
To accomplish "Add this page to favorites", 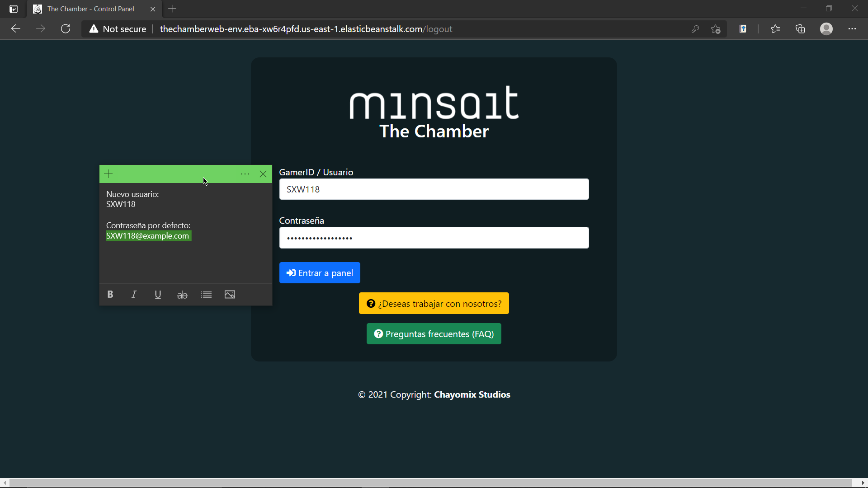I will click(716, 29).
